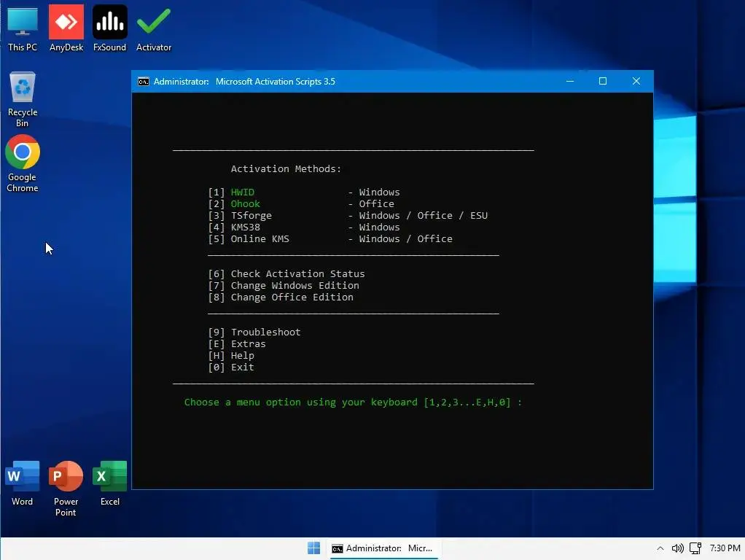Click the '[9] Troubleshoot' line
Screen dimensions: 745x560
tap(254, 332)
